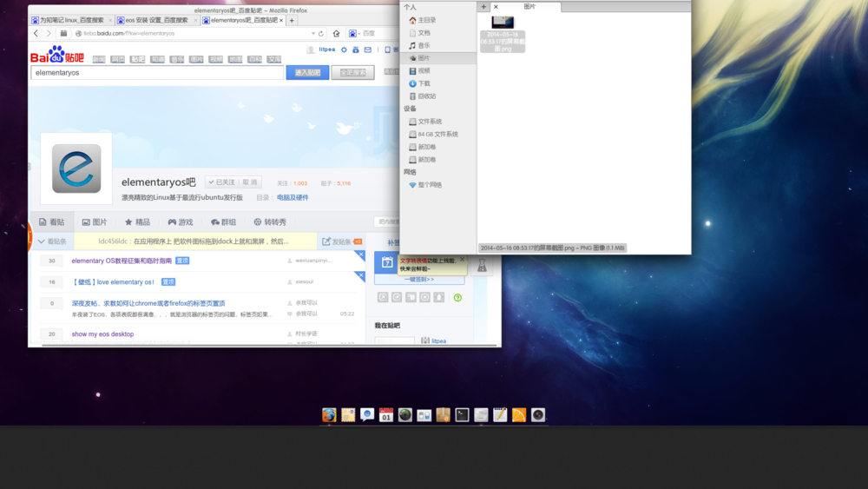868x489 pixels.
Task: Open the orange slice dock icon
Action: [519, 415]
